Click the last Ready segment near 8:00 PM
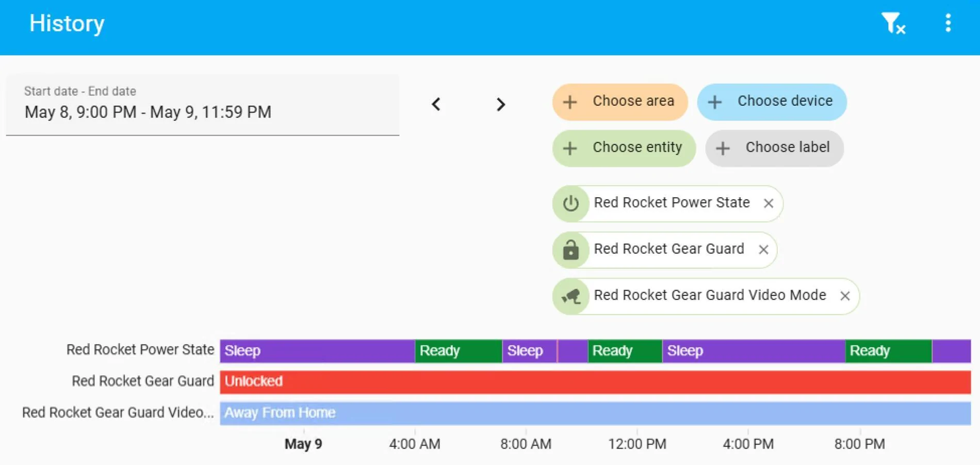This screenshot has height=465, width=980. click(889, 351)
